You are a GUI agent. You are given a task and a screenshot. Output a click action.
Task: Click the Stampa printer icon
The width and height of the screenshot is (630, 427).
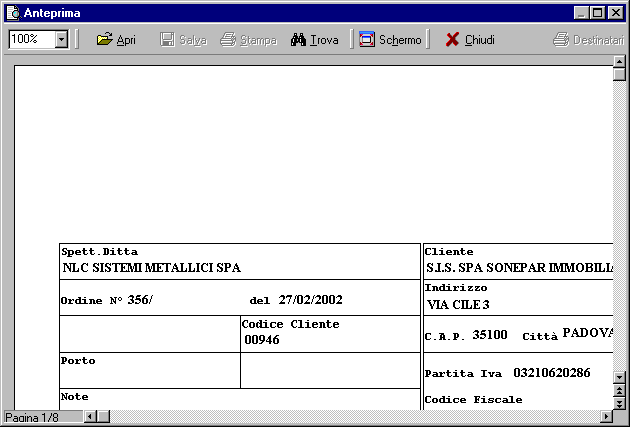[x=228, y=39]
